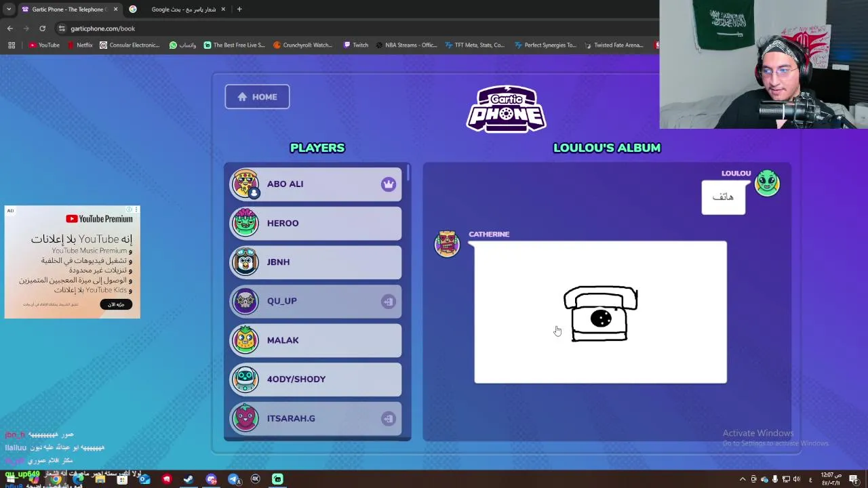
Task: Click the exit icon on QU_UP row
Action: pyautogui.click(x=388, y=302)
